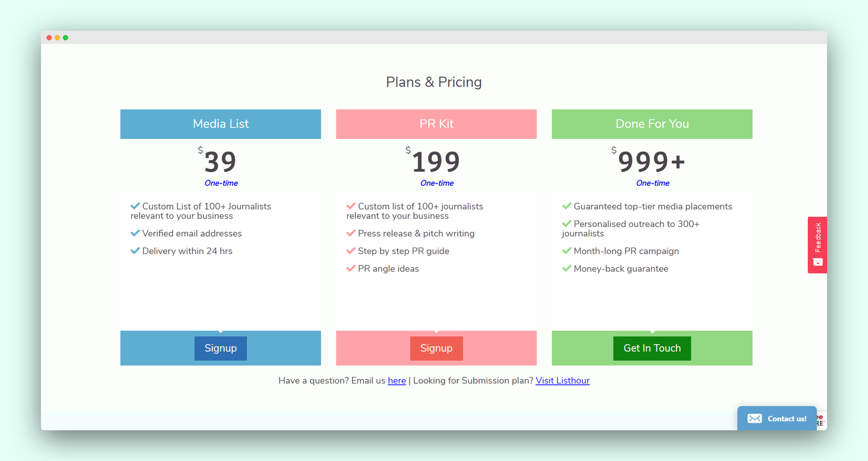Select the Done For You plan header
Screen dimensions: 868x461
pos(652,124)
